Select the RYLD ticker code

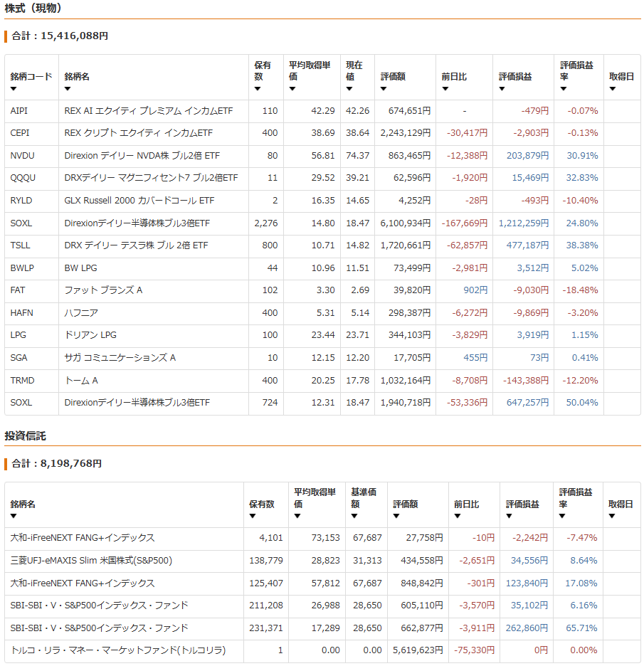point(21,201)
